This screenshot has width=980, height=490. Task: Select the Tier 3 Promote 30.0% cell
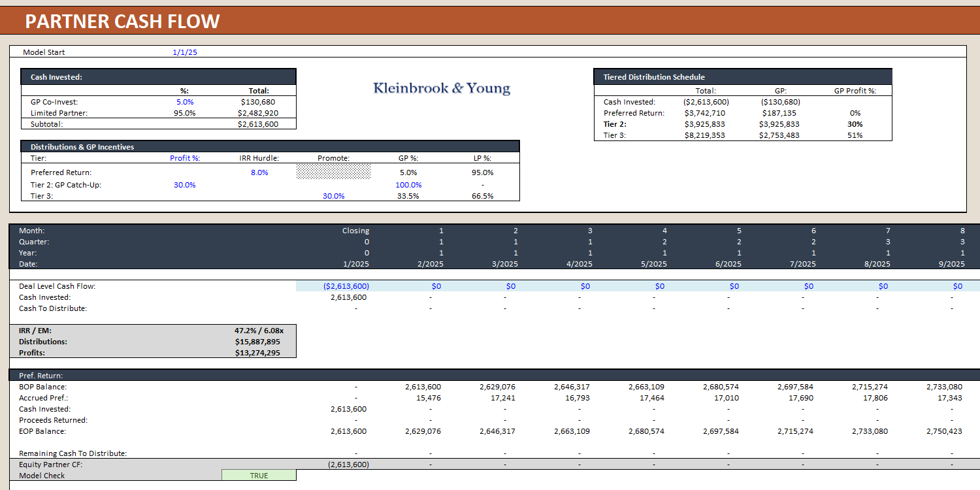point(333,196)
